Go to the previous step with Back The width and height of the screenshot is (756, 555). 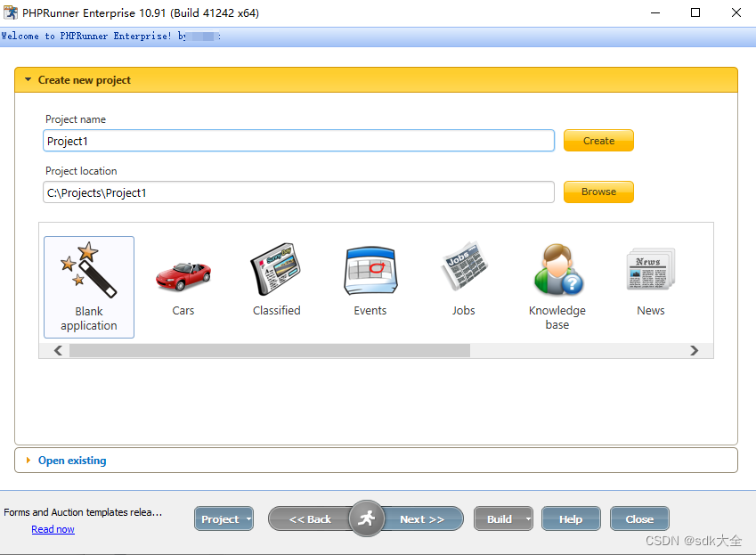click(x=310, y=518)
